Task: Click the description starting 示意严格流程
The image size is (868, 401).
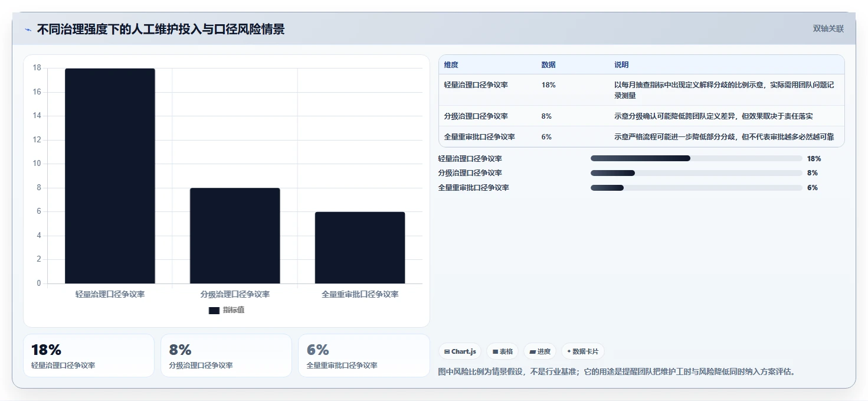Action: tap(724, 137)
